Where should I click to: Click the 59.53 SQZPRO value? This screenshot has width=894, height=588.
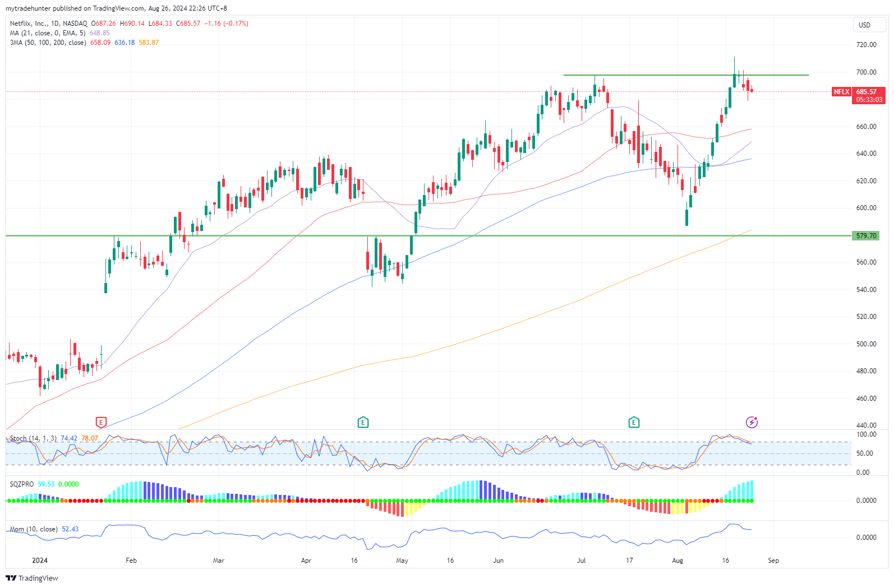tap(46, 484)
